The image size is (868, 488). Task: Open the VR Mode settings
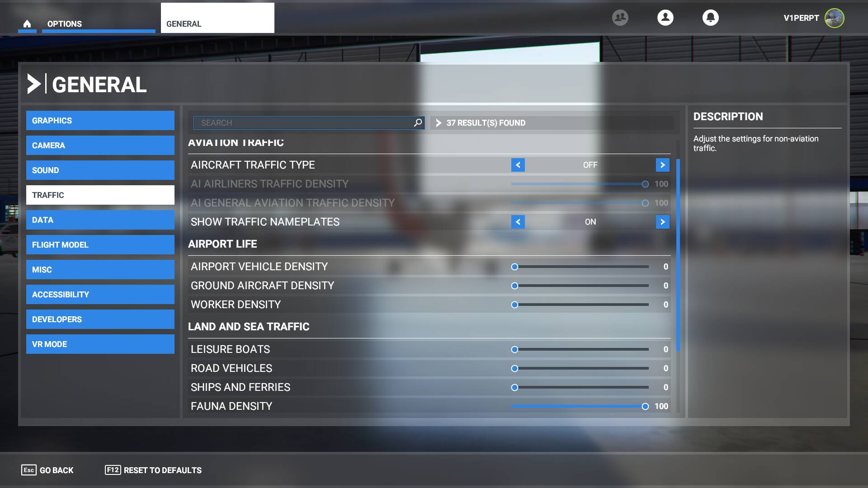(100, 344)
